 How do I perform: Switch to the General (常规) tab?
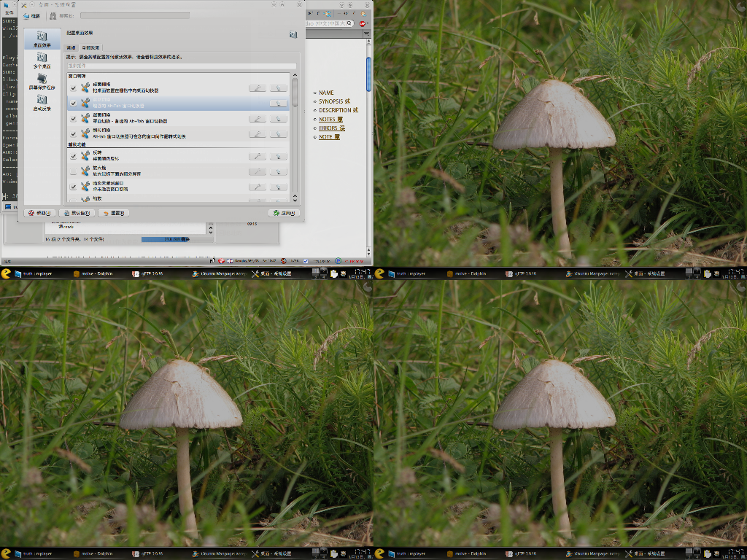(x=71, y=47)
